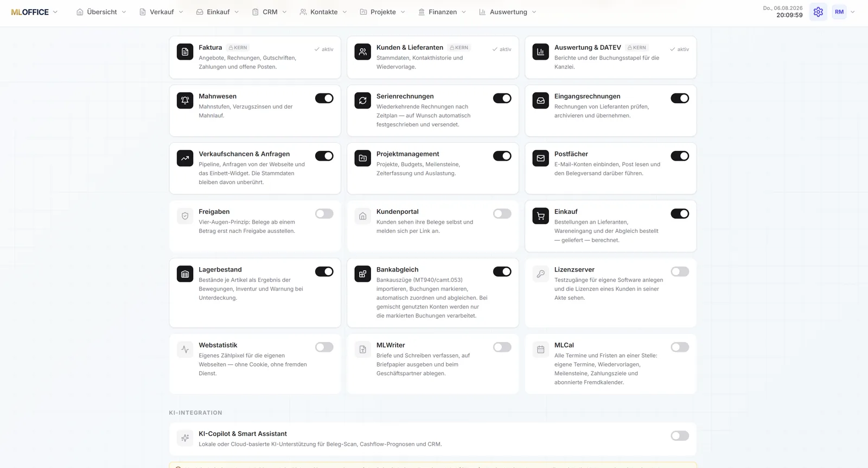Turn off the Postfächer toggle
868x468 pixels.
(x=680, y=156)
